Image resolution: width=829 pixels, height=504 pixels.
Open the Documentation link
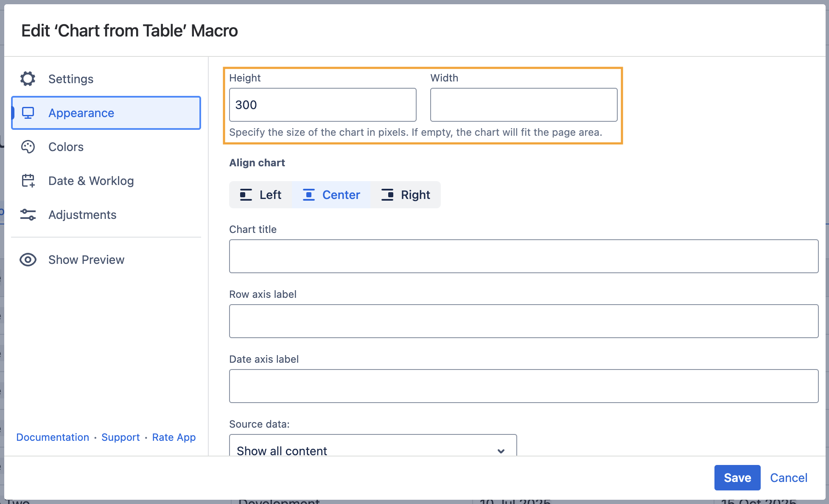coord(53,437)
